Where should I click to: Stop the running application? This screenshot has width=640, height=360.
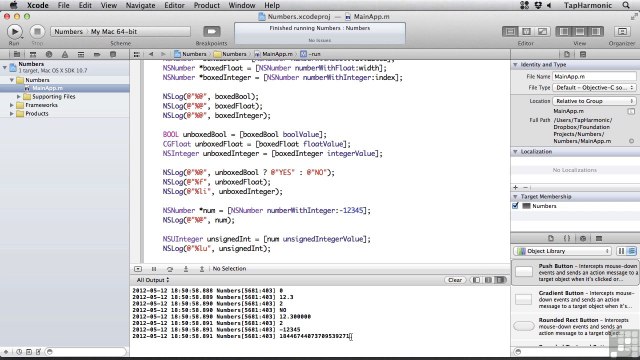coord(37,31)
